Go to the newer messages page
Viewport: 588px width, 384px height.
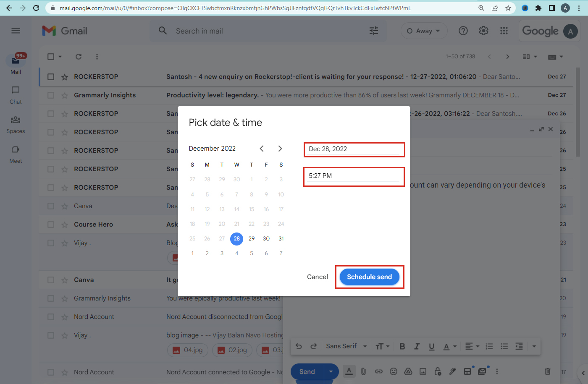(x=489, y=57)
